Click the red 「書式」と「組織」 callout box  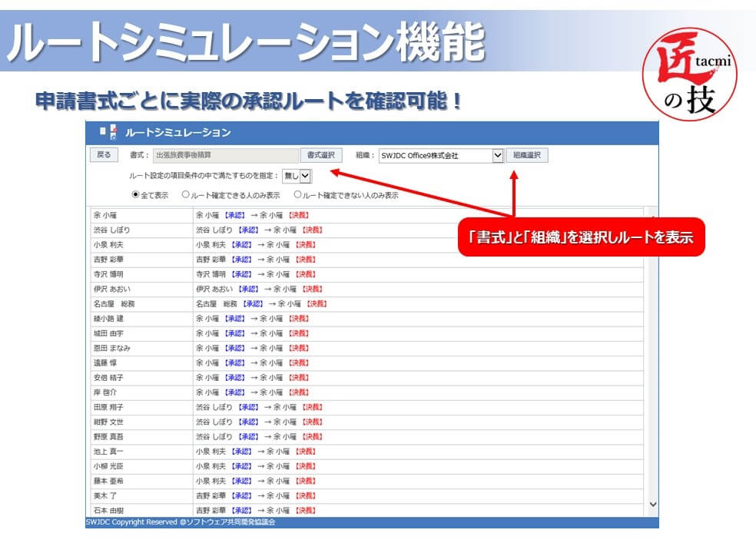pyautogui.click(x=581, y=237)
